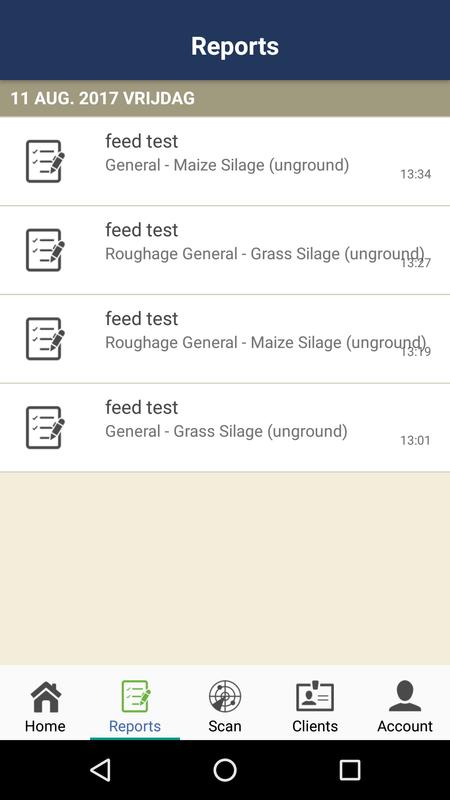
Task: Tap the Android back navigation button
Action: coord(101,770)
